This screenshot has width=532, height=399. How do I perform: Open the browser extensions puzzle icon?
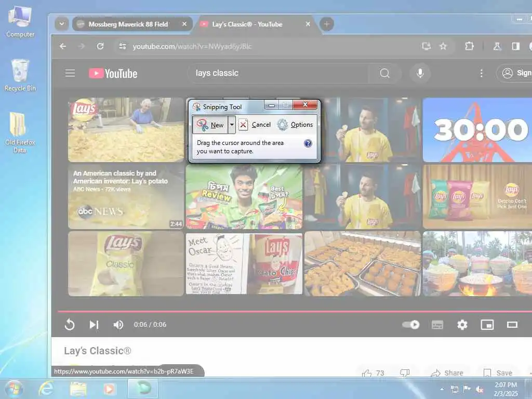[469, 46]
